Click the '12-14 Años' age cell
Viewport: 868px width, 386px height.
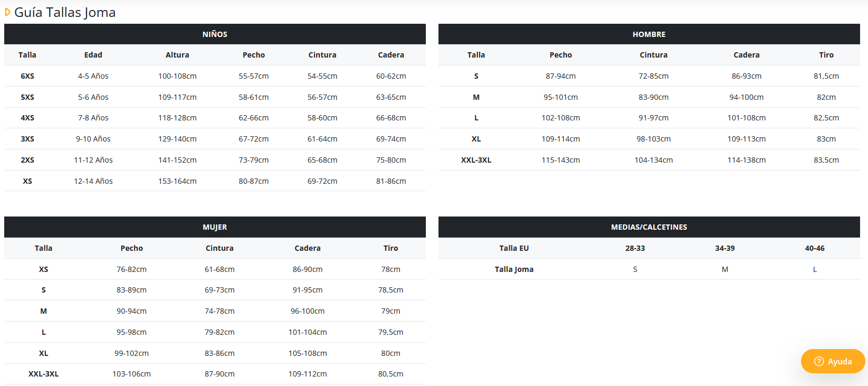point(93,181)
